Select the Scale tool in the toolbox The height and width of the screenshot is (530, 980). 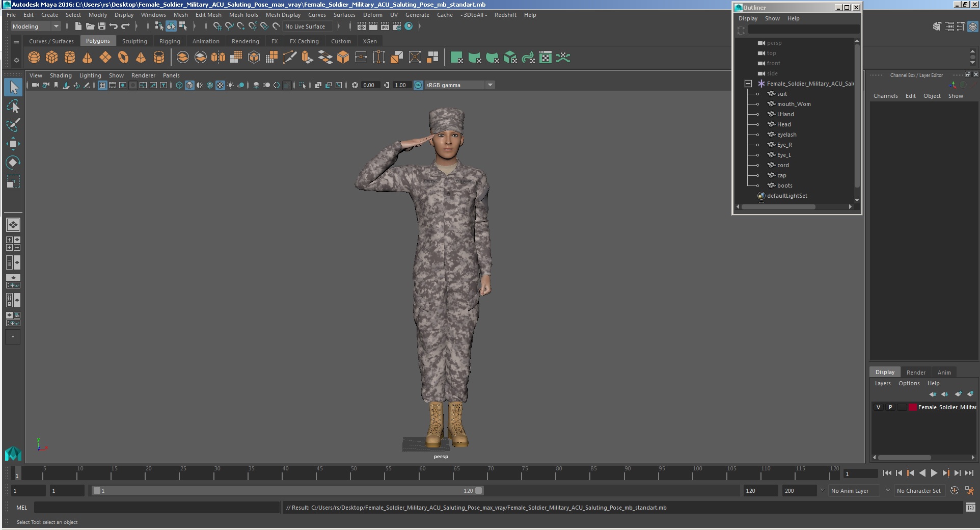[x=13, y=181]
